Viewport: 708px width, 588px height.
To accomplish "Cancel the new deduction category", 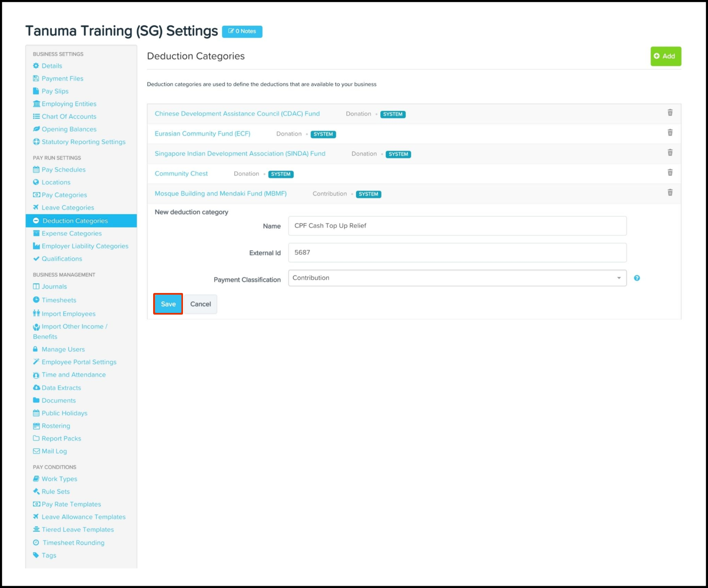I will (201, 304).
